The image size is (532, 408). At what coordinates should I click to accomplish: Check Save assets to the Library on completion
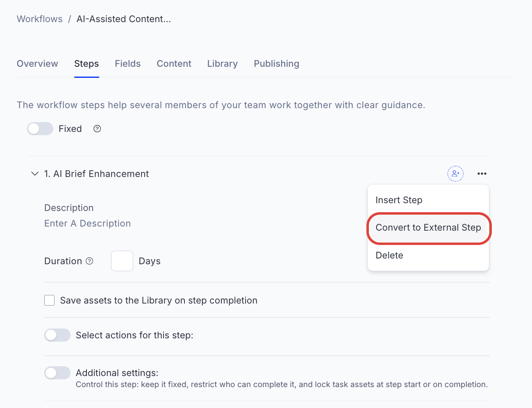(49, 300)
